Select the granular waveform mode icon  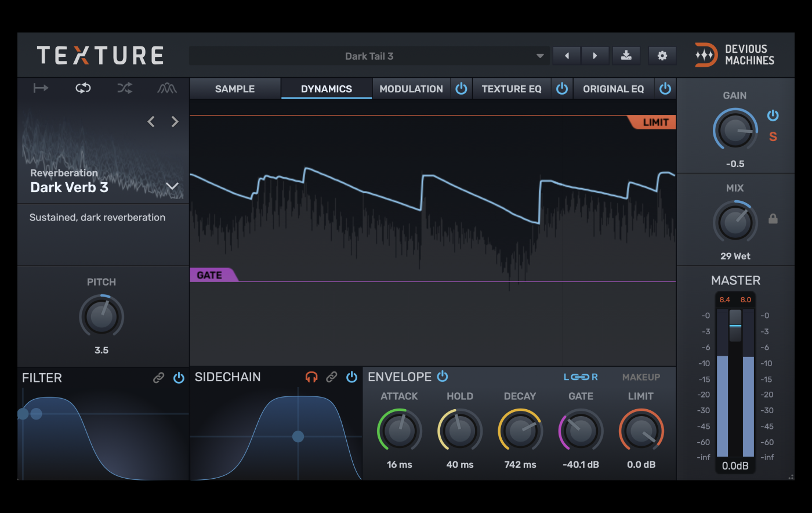coord(167,88)
